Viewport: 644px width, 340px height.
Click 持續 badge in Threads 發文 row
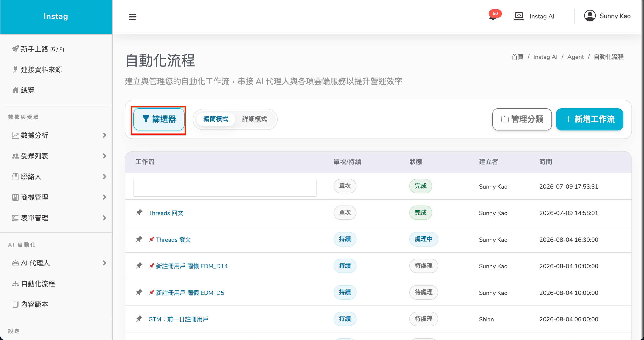pos(345,239)
